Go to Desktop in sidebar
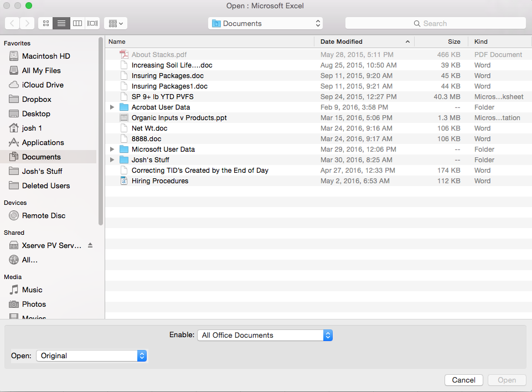This screenshot has height=392, width=532. (x=48, y=114)
